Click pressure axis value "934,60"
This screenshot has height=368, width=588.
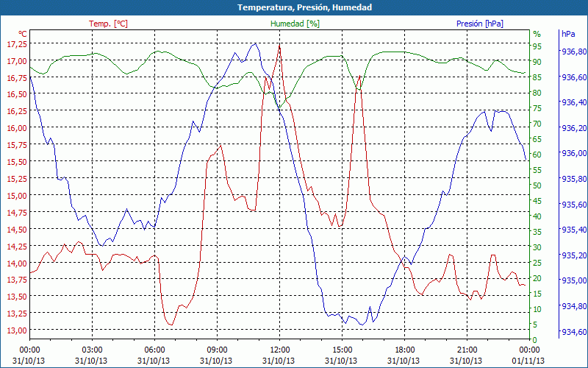coord(574,332)
